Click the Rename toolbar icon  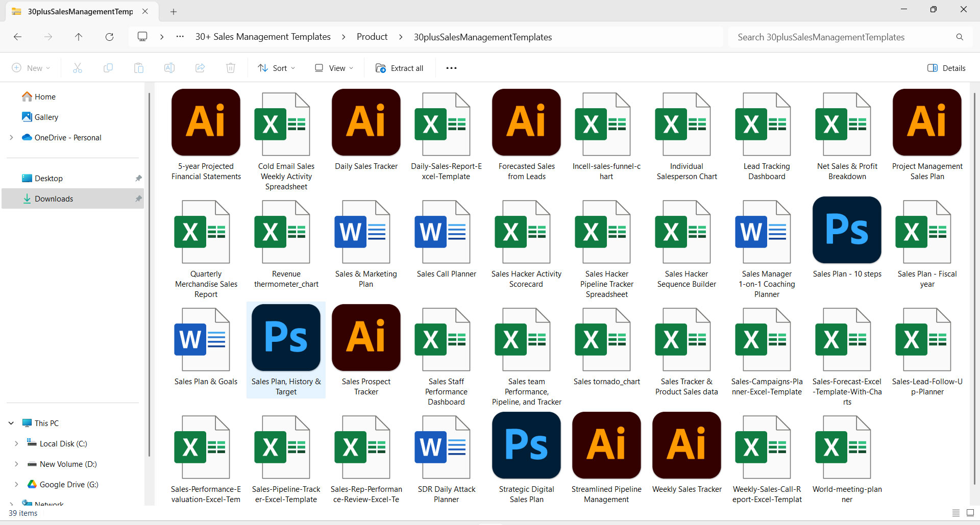pyautogui.click(x=169, y=68)
